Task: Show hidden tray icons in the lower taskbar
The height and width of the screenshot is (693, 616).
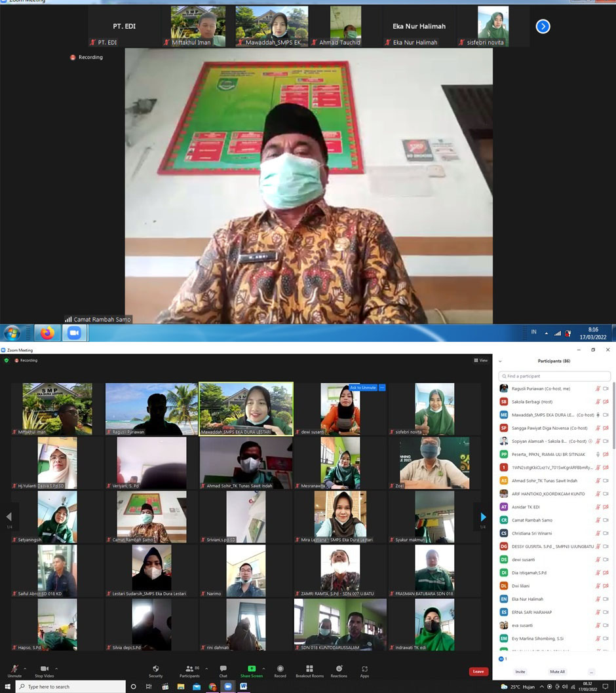Action: coord(542,687)
